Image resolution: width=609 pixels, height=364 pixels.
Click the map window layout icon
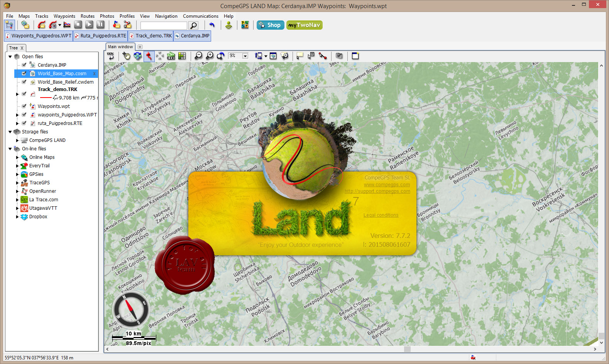point(259,56)
